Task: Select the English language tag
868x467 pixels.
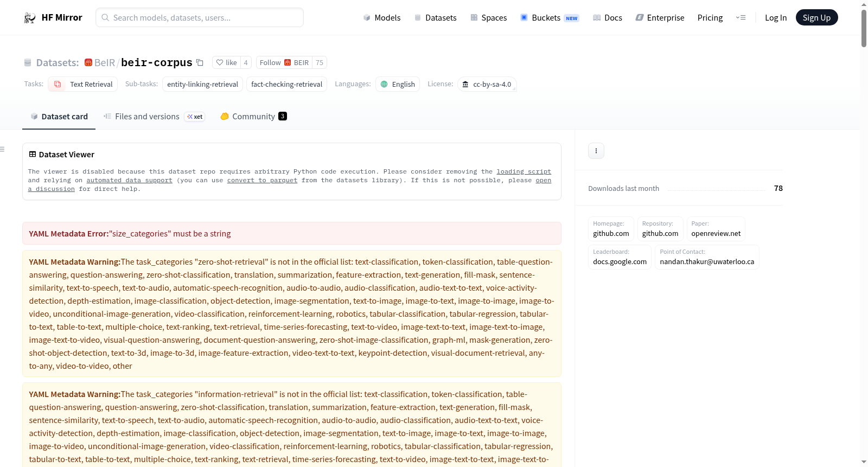Action: pyautogui.click(x=398, y=84)
